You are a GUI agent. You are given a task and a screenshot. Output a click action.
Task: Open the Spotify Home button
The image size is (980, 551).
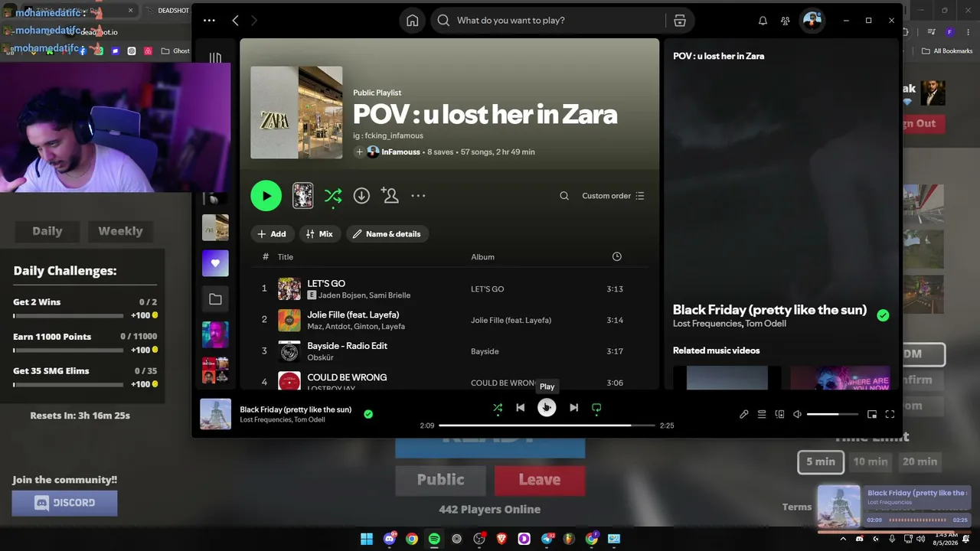click(413, 21)
